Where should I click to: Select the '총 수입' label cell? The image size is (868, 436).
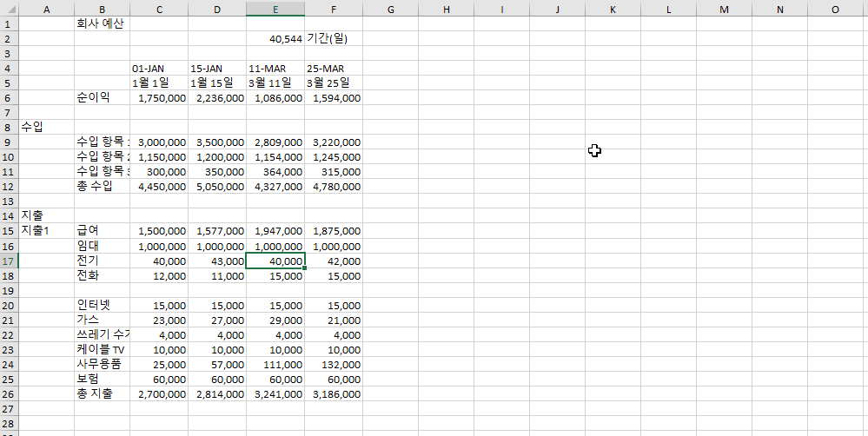[x=102, y=187]
